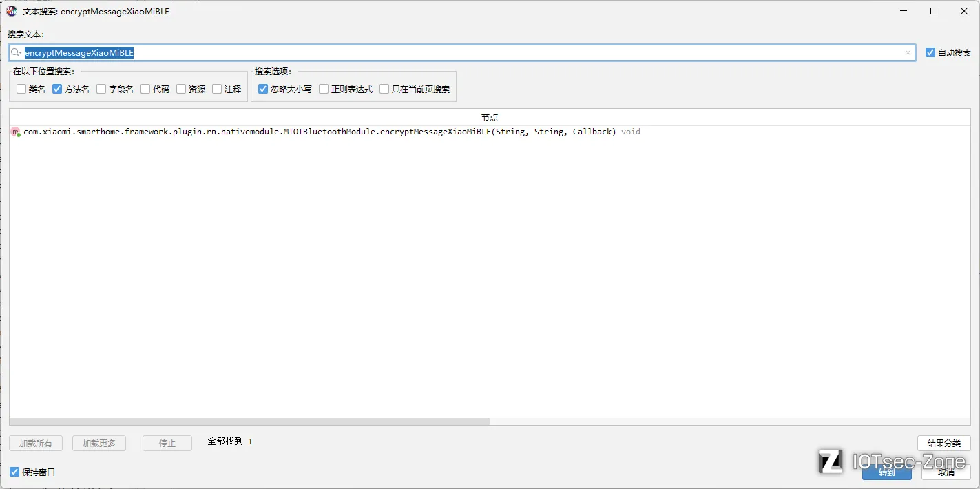This screenshot has width=980, height=489.
Task: Check 只在当前页搜索 option
Action: [384, 89]
